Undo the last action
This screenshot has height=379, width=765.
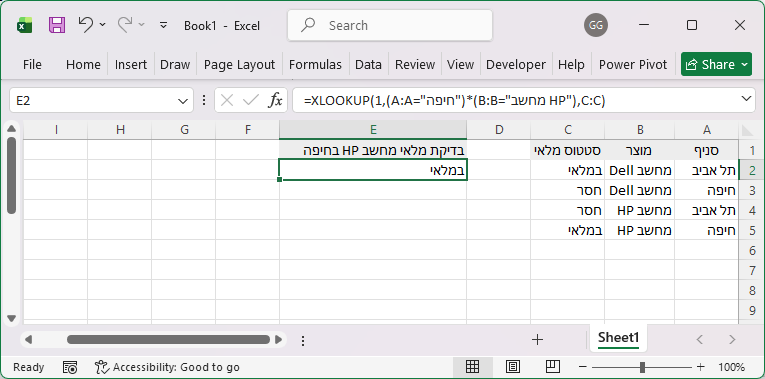(85, 24)
